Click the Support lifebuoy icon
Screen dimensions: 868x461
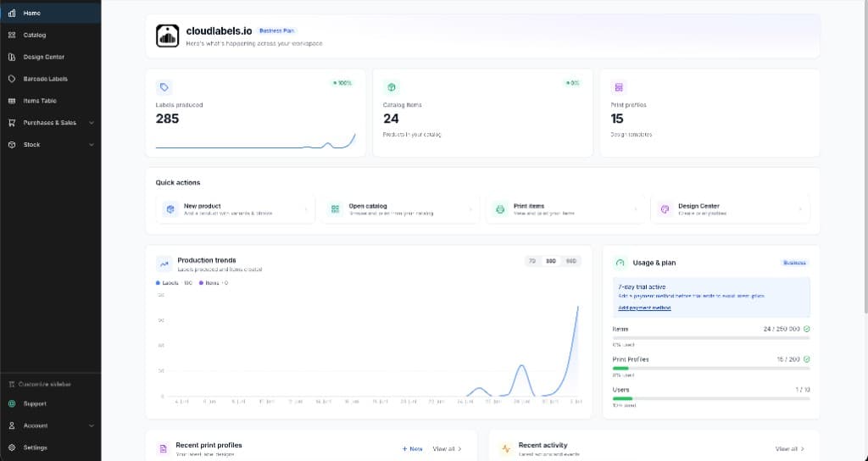pyautogui.click(x=12, y=403)
